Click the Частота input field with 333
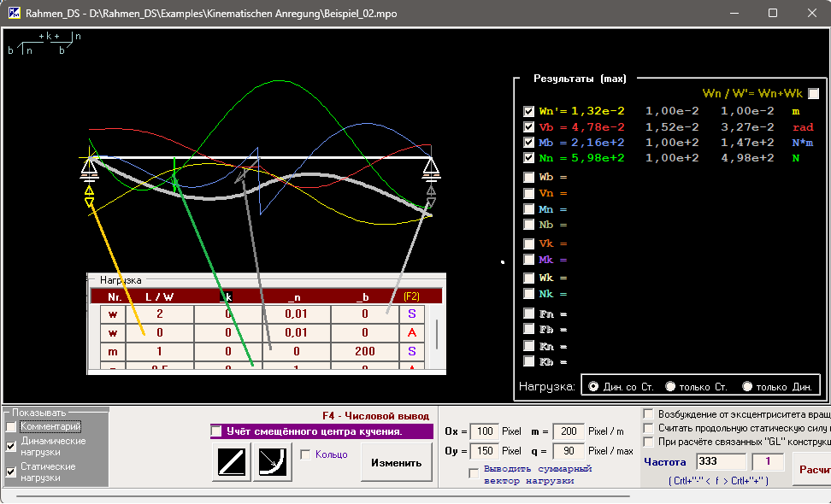The height and width of the screenshot is (504, 831). click(720, 461)
